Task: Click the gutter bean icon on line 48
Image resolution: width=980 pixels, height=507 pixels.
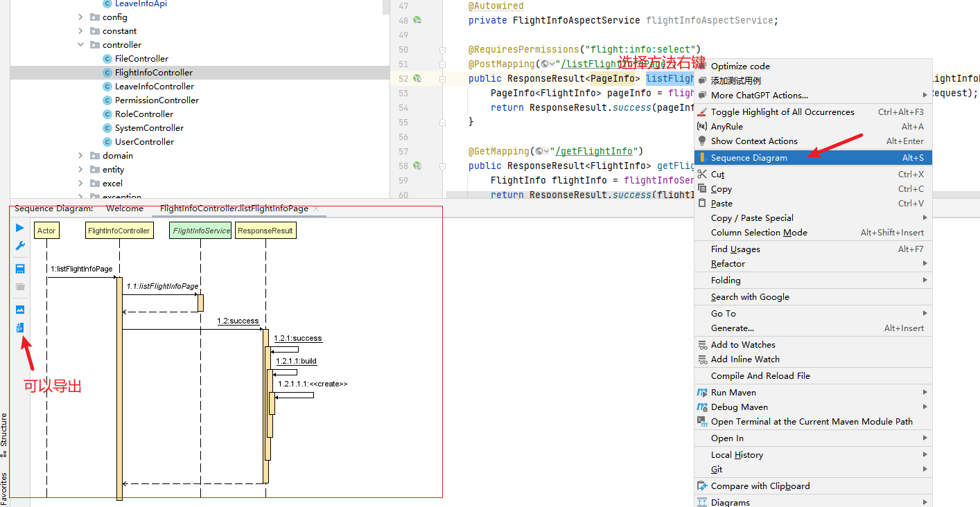Action: click(x=417, y=21)
